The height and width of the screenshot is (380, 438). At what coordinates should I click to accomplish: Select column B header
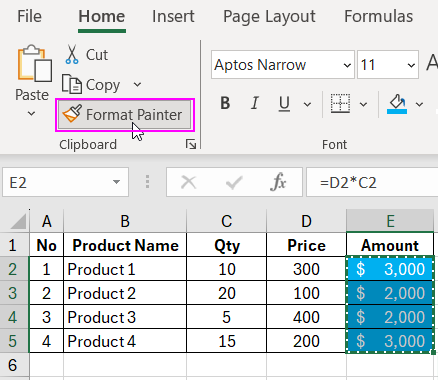click(125, 221)
